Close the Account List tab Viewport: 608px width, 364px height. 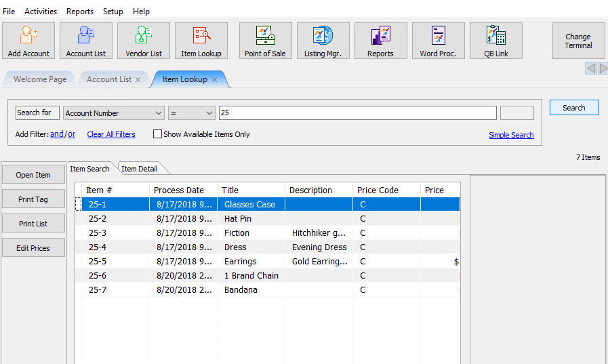point(138,79)
